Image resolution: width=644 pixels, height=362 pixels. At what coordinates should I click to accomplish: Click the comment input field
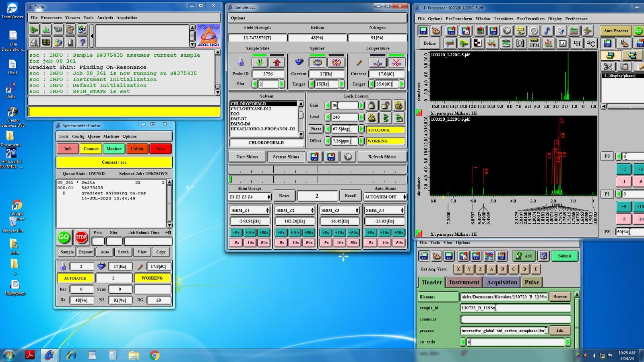[x=515, y=319]
